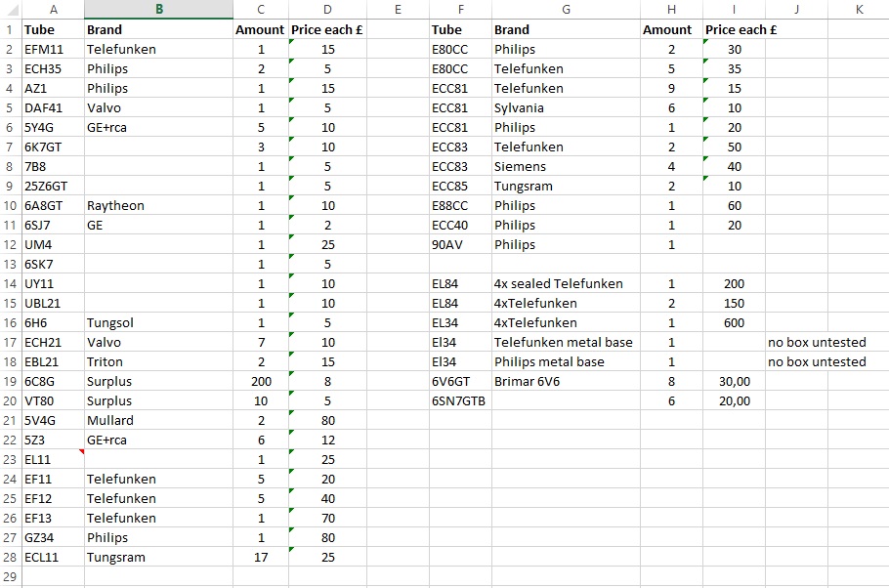Click the Siemens brand cell
Screen dimensions: 889x588
coord(566,166)
